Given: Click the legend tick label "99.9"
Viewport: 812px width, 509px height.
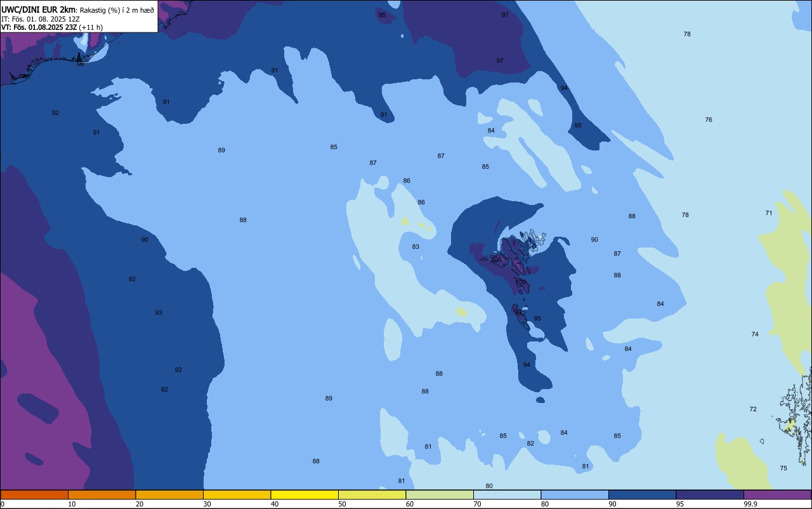Looking at the screenshot, I should coord(750,504).
